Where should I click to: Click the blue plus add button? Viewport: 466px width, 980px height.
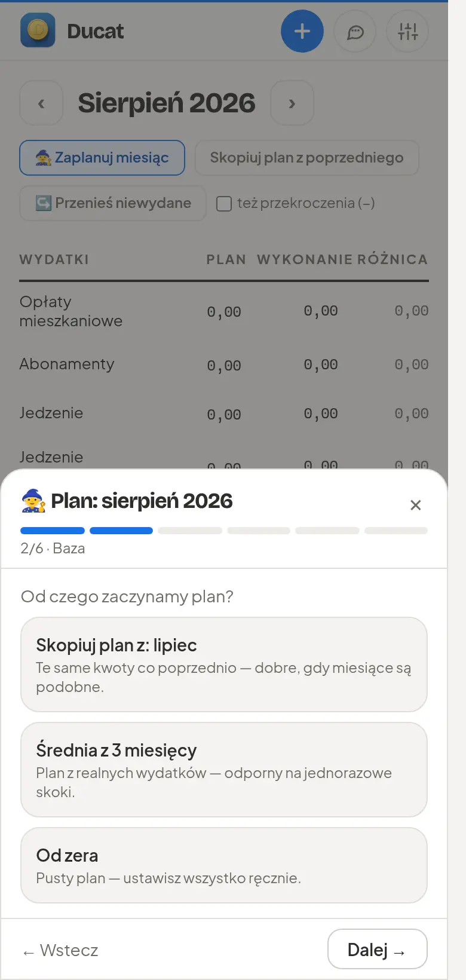(x=302, y=31)
